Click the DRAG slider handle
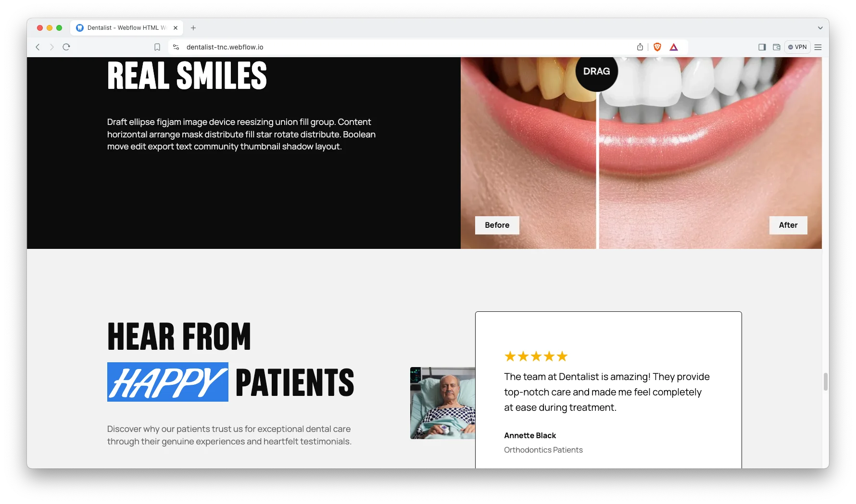Image resolution: width=856 pixels, height=504 pixels. (x=597, y=71)
